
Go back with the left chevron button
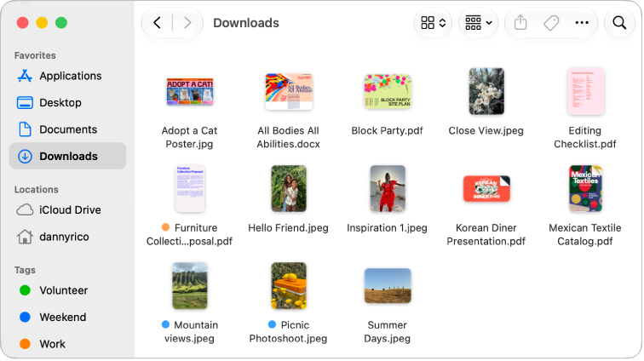coord(157,23)
